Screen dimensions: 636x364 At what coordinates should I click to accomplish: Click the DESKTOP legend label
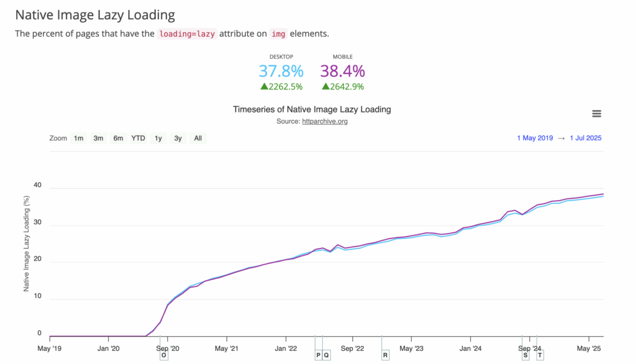[281, 57]
